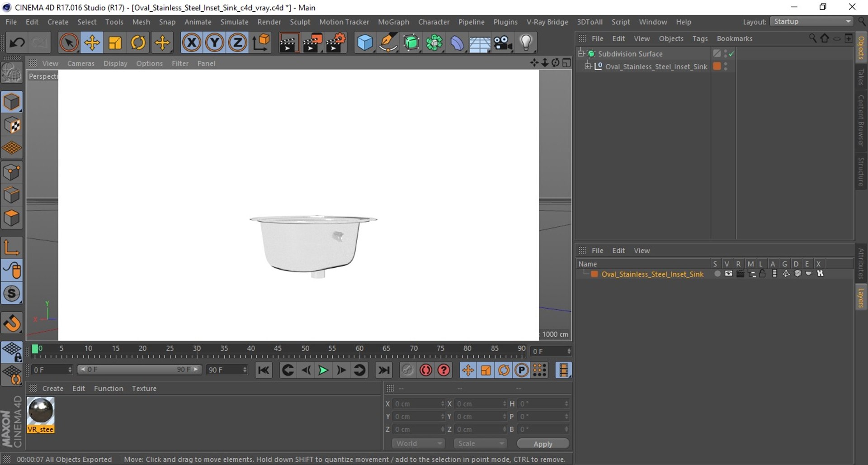Open the Layout Startup dropdown
The image size is (868, 465).
pos(812,22)
